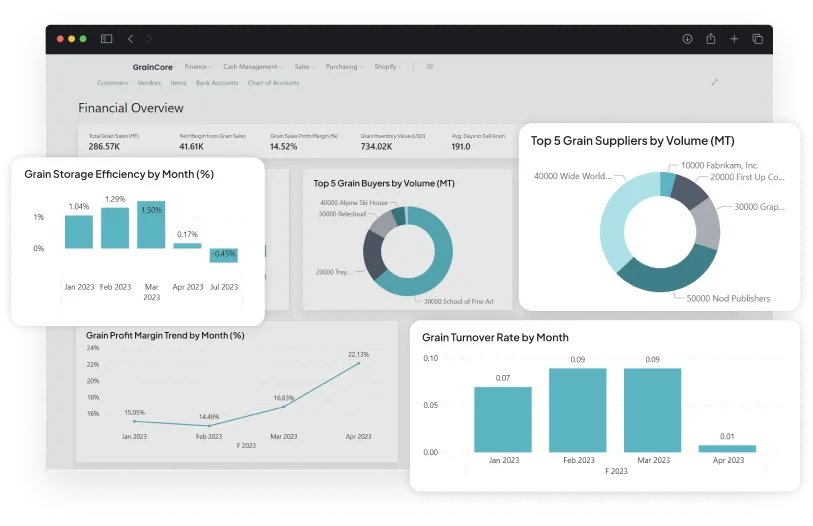The image size is (813, 526).
Task: Toggle the browser sidebar panel icon
Action: 106,39
